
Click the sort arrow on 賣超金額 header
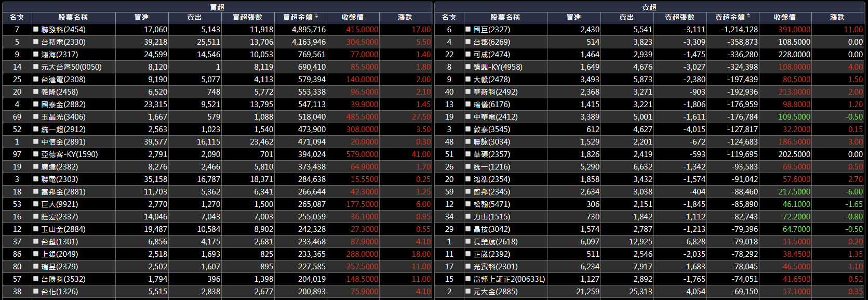click(x=749, y=17)
